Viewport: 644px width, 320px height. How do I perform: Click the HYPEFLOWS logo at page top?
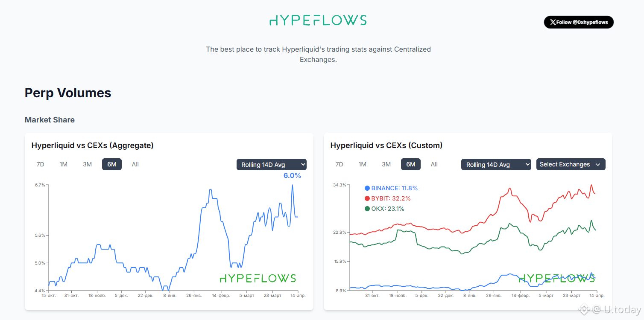pyautogui.click(x=318, y=20)
